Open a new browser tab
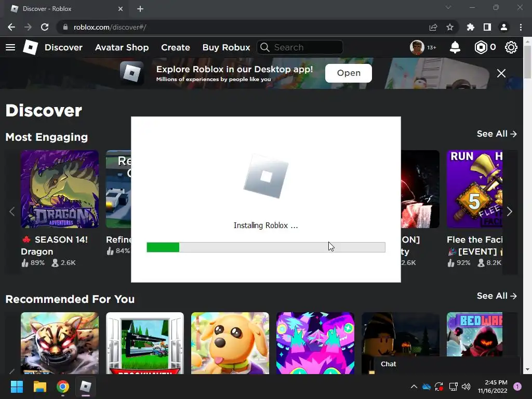The height and width of the screenshot is (399, 532). [x=140, y=9]
